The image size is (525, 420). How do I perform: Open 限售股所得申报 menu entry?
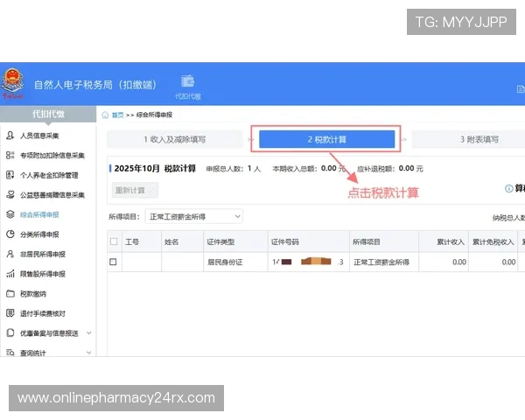43,274
